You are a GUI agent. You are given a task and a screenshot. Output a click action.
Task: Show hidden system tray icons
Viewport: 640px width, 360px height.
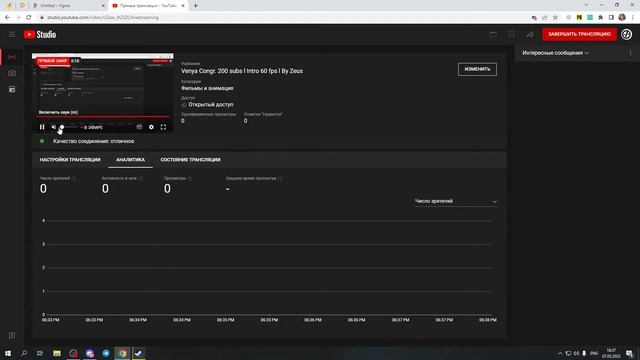pyautogui.click(x=560, y=353)
